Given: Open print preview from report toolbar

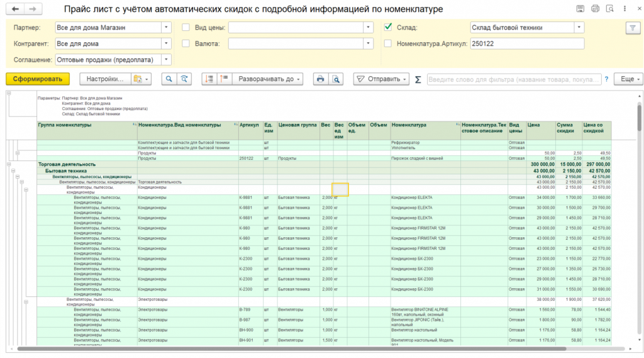Looking at the screenshot, I should pyautogui.click(x=336, y=79).
